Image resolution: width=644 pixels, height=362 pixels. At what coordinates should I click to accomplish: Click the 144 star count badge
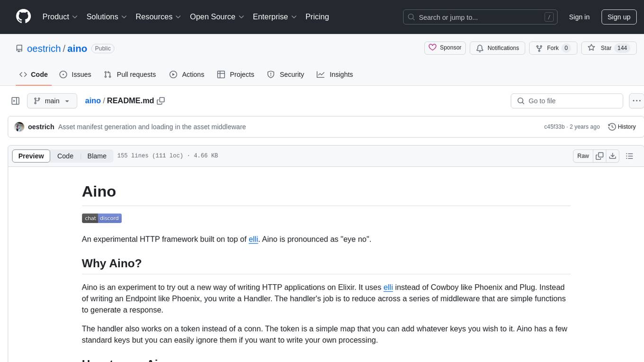pos(622,48)
